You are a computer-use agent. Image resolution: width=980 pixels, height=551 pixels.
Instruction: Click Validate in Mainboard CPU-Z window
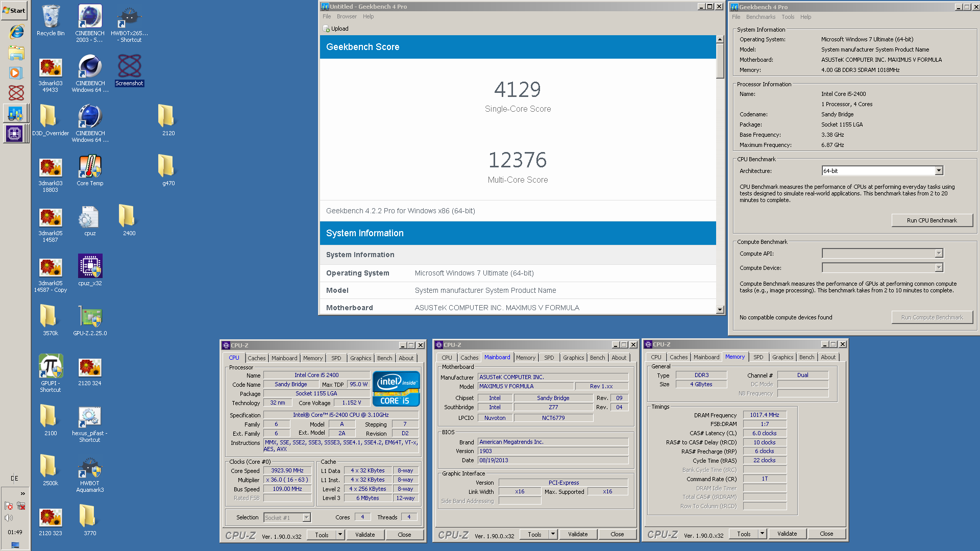(x=578, y=534)
